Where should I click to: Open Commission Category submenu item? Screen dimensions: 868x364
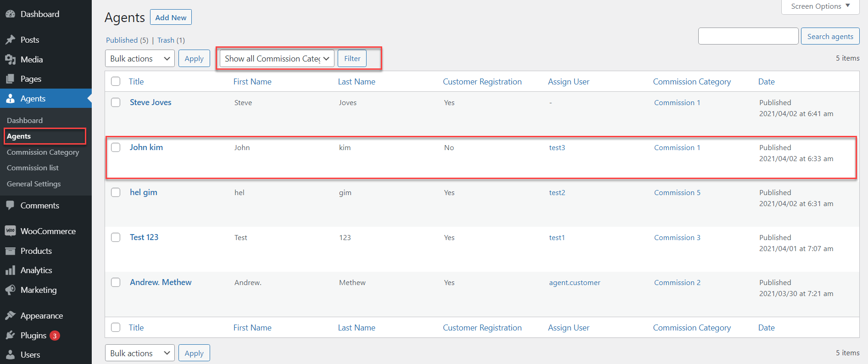[x=43, y=152]
